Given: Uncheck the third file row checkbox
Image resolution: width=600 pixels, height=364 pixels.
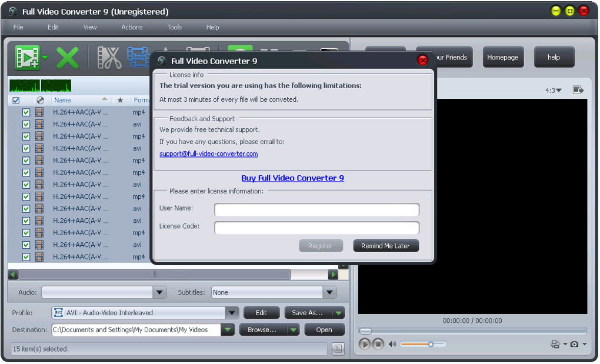Looking at the screenshot, I should coord(26,136).
